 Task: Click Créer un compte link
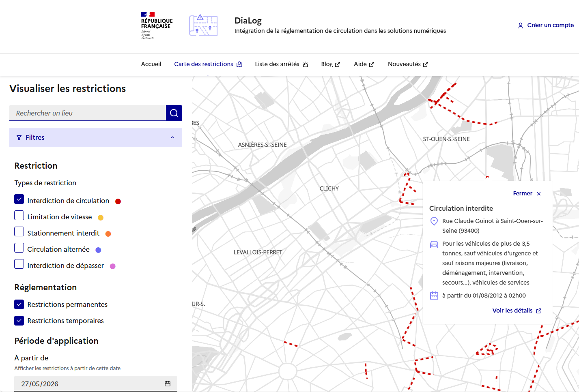tap(550, 25)
